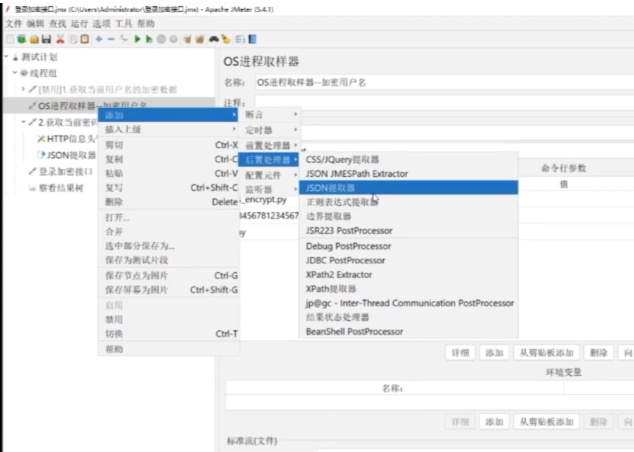Open the 配置元件 submenu
The height and width of the screenshot is (452, 634).
click(270, 175)
